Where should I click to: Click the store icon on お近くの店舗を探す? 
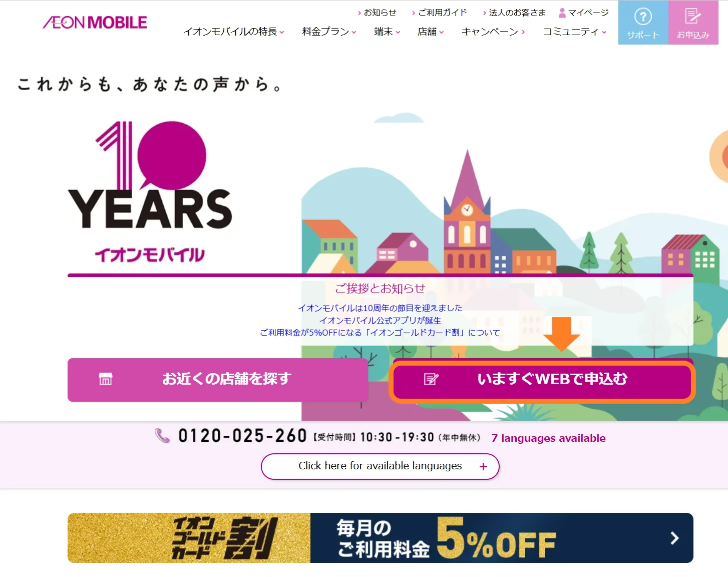pyautogui.click(x=106, y=379)
